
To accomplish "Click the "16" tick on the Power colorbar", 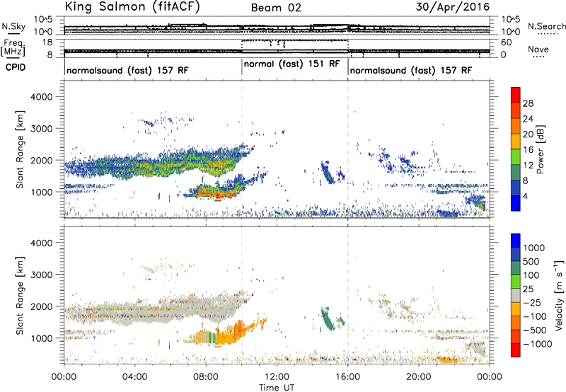I will 528,150.
